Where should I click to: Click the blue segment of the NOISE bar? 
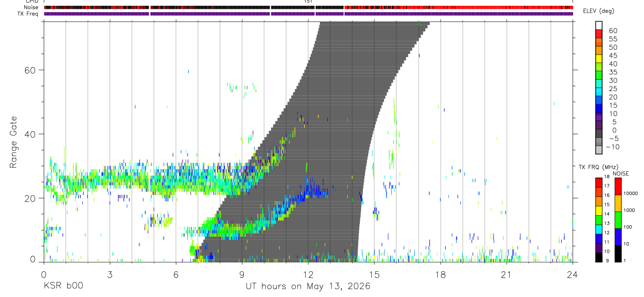pyautogui.click(x=618, y=236)
